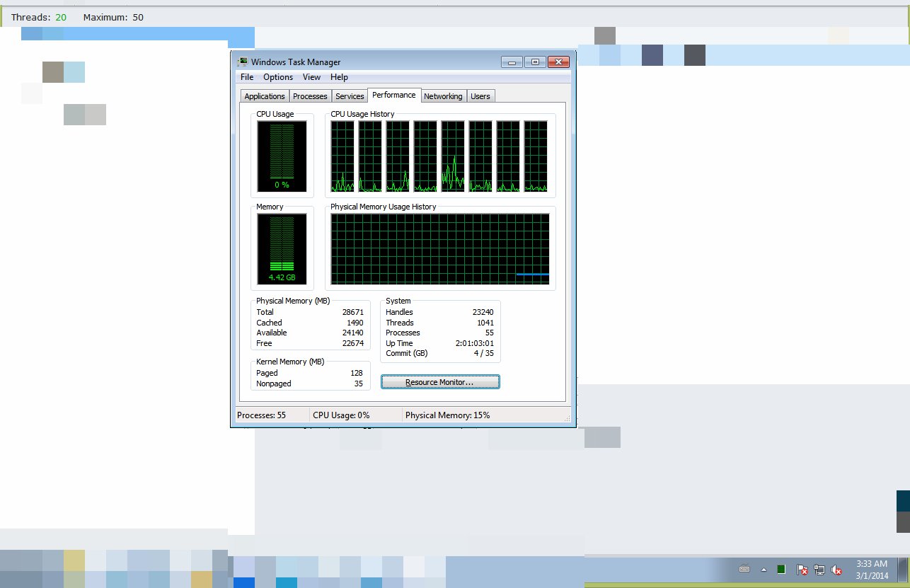Click the 'Kernel Memory (MB)' group label
The image size is (910, 588).
pos(290,362)
